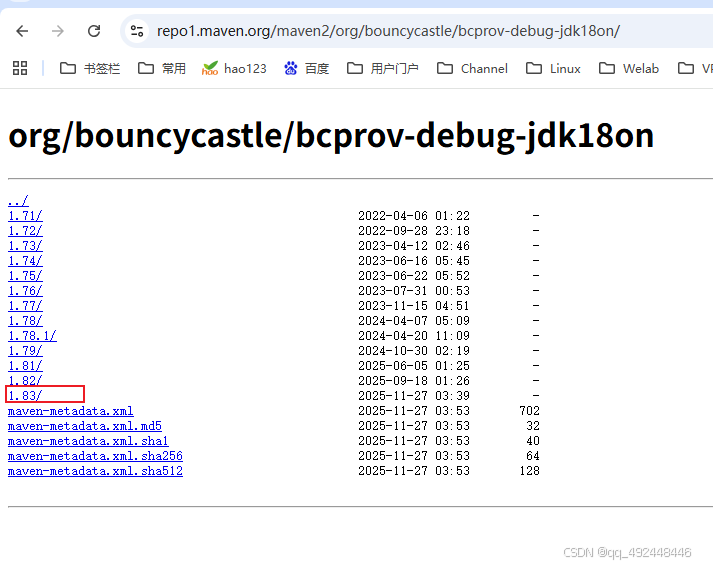Open the 1.79/ version directory

25,350
